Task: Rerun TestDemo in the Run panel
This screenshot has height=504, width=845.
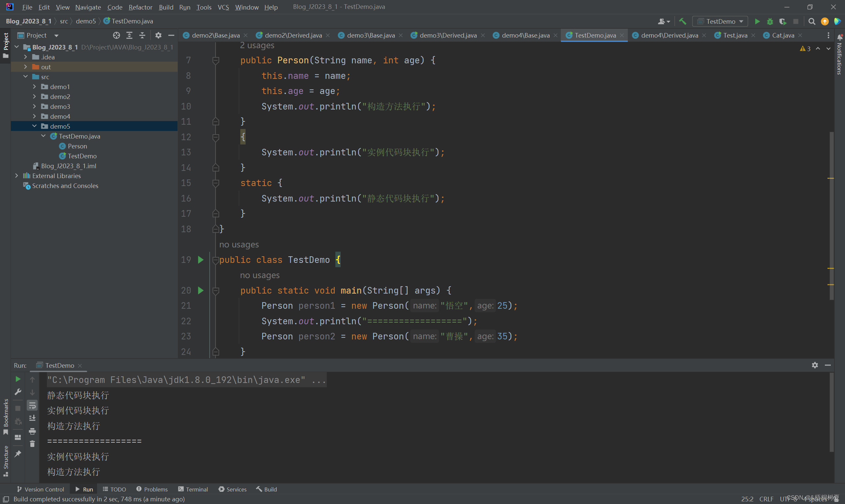Action: [18, 379]
